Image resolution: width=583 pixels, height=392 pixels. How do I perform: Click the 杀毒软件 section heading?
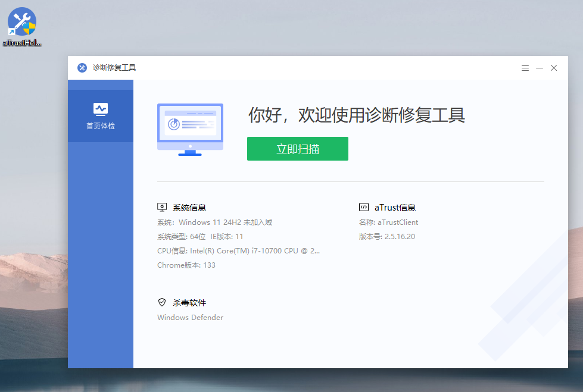point(189,303)
